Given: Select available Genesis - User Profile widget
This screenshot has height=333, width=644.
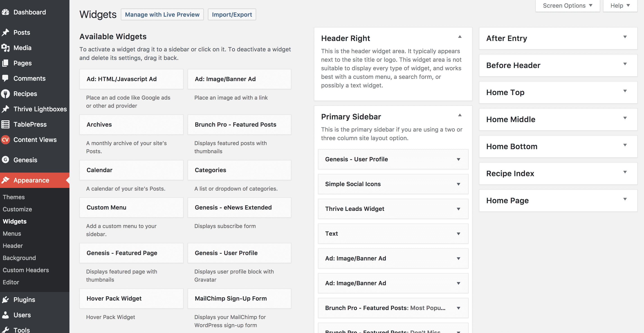Looking at the screenshot, I should 239,253.
